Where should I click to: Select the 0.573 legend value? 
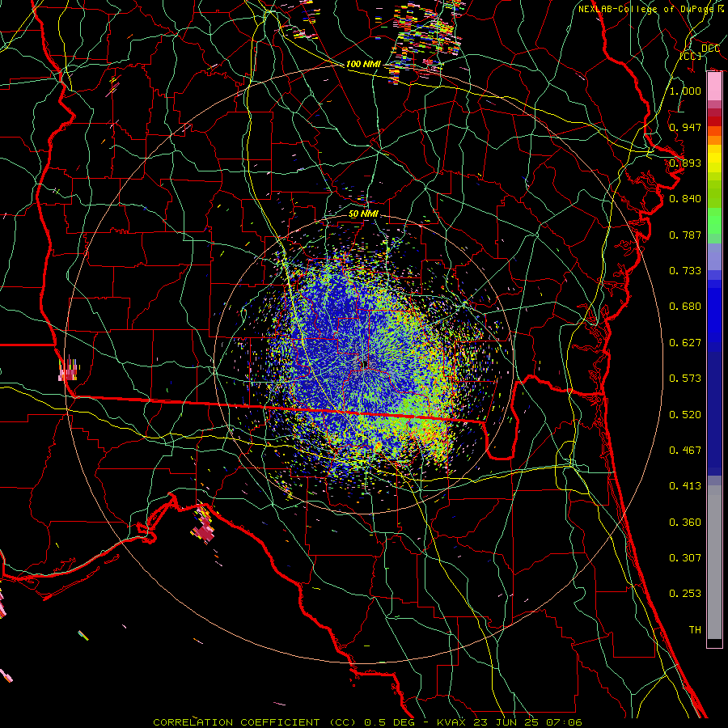pyautogui.click(x=685, y=379)
